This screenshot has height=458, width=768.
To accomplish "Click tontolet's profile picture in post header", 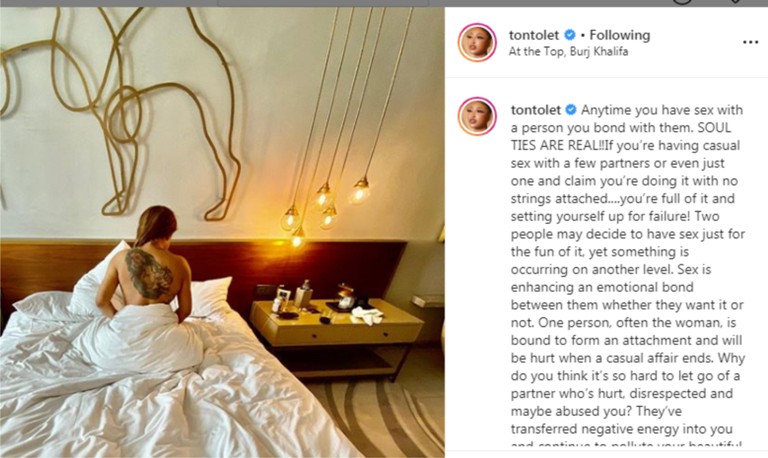I will pos(477,43).
